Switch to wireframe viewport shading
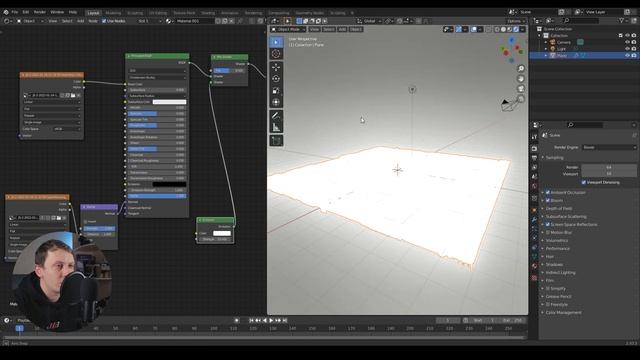The width and height of the screenshot is (640, 360). [x=497, y=29]
